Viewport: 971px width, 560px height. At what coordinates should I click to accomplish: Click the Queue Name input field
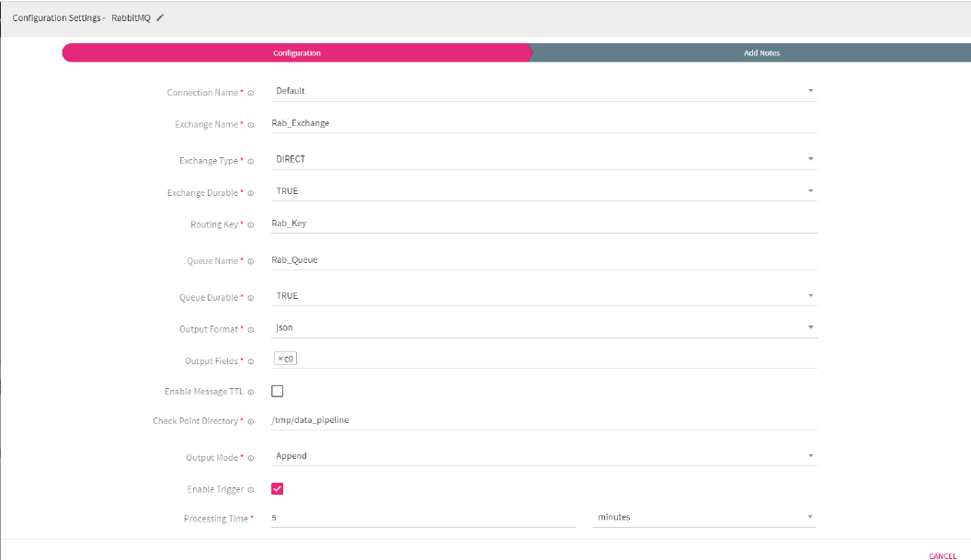pyautogui.click(x=543, y=260)
